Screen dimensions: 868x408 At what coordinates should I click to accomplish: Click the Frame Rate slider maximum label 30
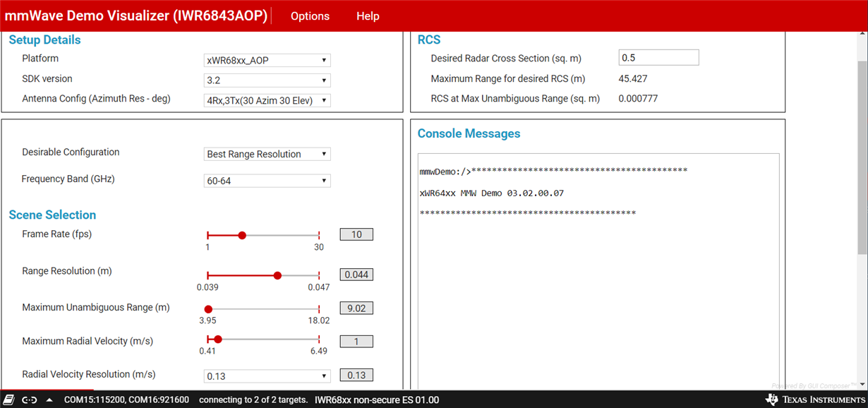pos(319,247)
